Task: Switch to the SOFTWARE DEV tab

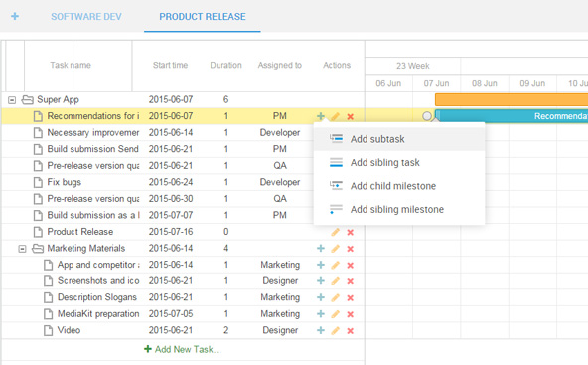Action: pos(86,17)
